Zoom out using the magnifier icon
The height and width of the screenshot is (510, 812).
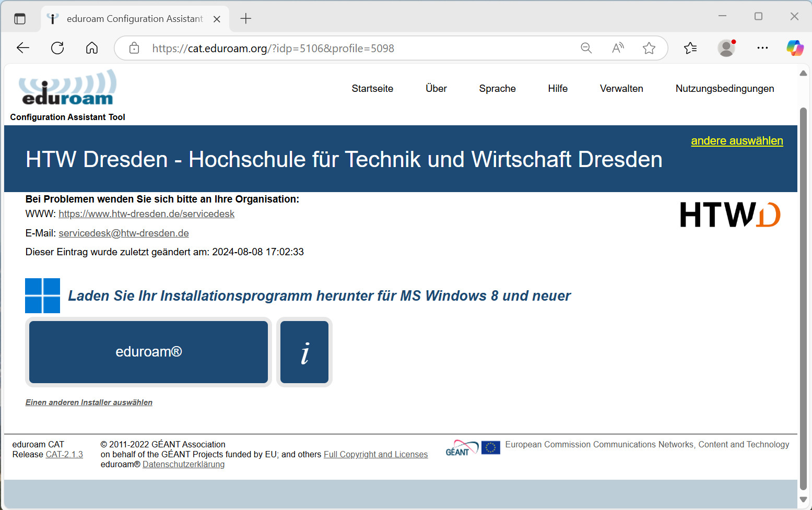(x=586, y=48)
